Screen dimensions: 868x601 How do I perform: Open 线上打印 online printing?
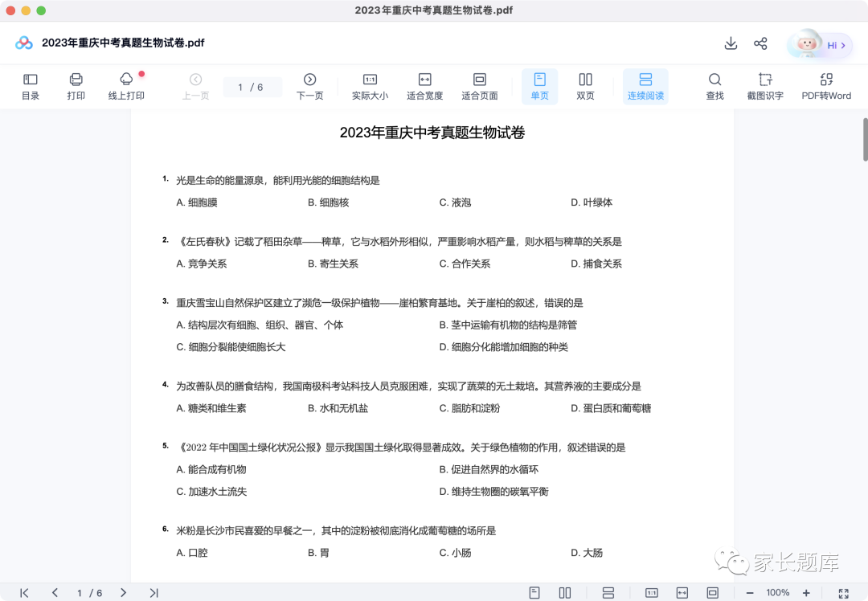pyautogui.click(x=126, y=86)
